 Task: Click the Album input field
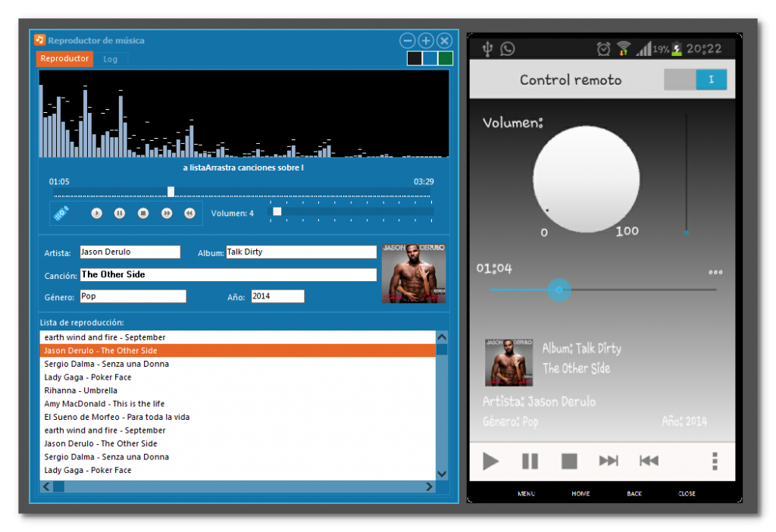(x=302, y=252)
